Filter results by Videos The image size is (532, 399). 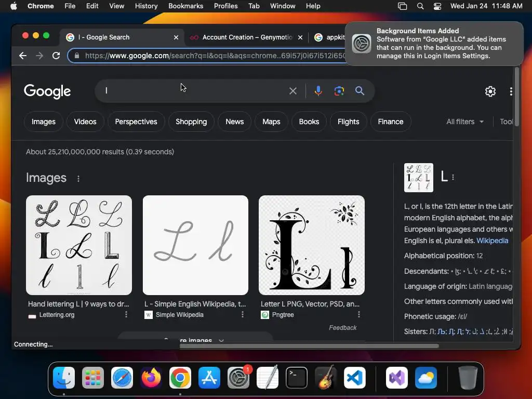click(x=85, y=122)
